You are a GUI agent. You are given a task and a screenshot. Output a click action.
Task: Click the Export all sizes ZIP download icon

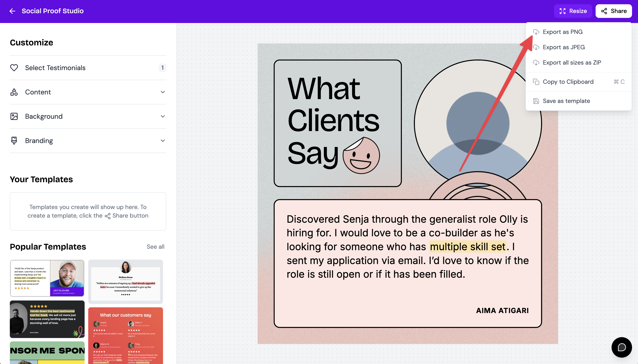click(x=536, y=62)
